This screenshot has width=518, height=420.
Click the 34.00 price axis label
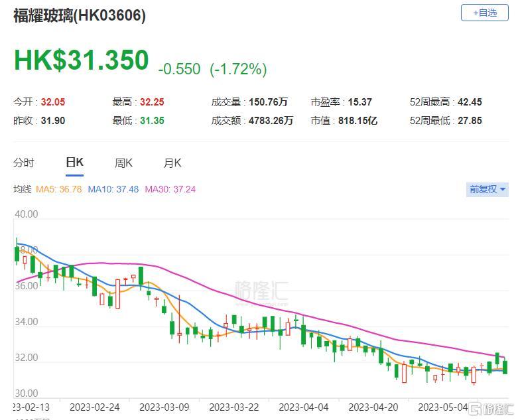pos(27,322)
